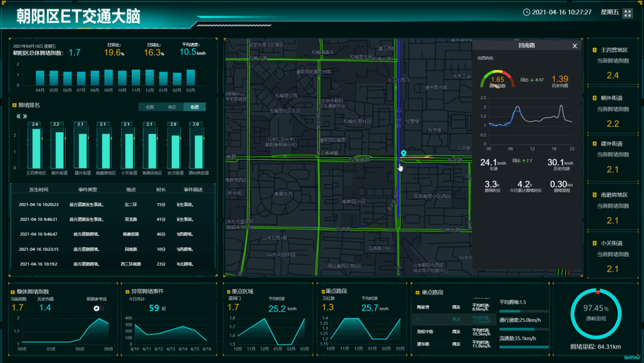Viewport: 644px width, 363px height.
Task: Toggle the 预测参考线 switch
Action: coord(99,308)
